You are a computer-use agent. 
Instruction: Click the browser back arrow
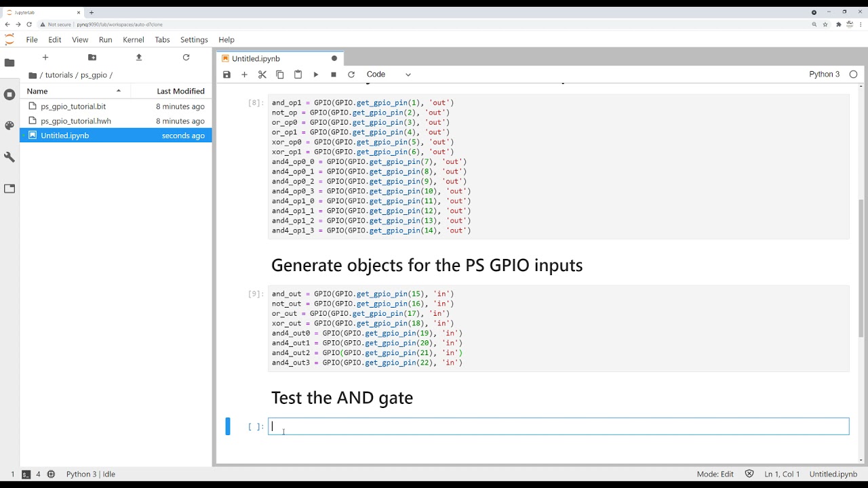coord(7,24)
